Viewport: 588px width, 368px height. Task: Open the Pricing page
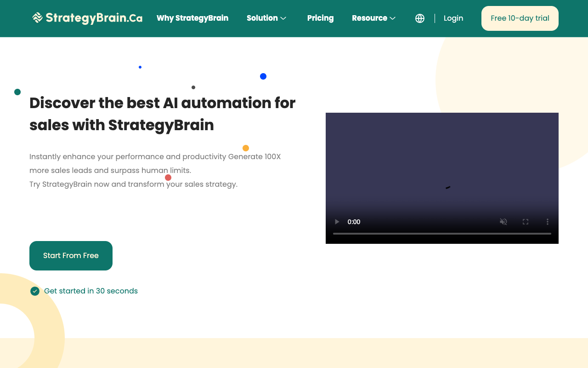[x=320, y=18]
